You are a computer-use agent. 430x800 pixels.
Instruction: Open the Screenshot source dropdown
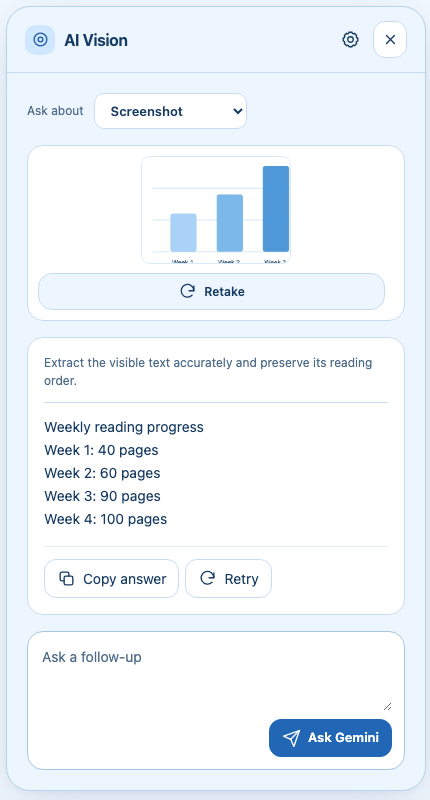[x=170, y=111]
